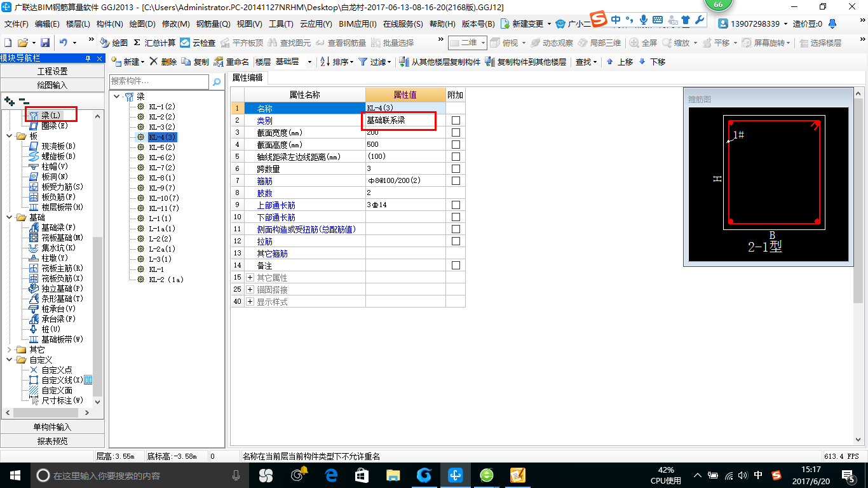This screenshot has height=488, width=868.
Task: Expand all nodes with plus icon
Action: click(x=9, y=100)
